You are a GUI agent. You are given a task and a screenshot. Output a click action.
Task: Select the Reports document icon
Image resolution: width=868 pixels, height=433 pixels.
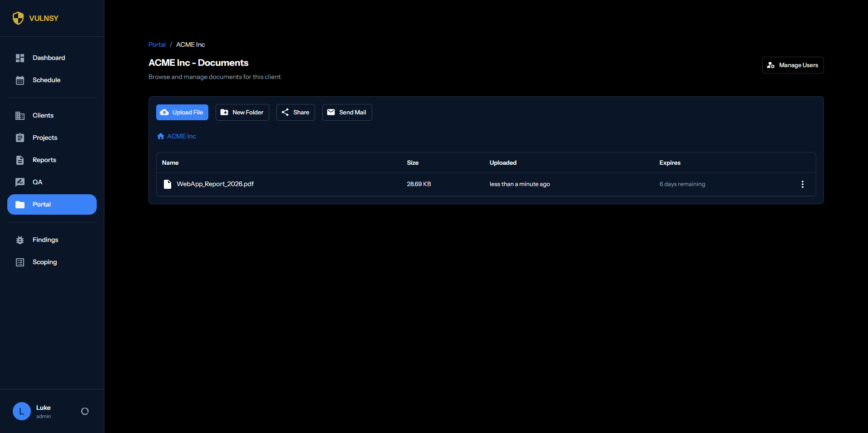click(x=20, y=160)
